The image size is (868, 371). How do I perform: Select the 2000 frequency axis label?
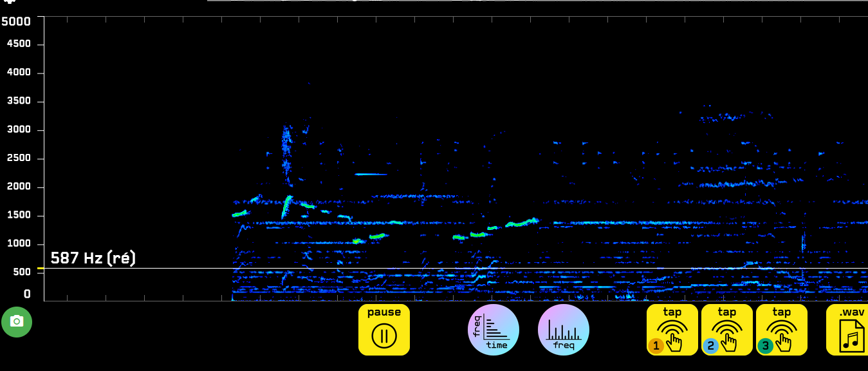pos(19,187)
